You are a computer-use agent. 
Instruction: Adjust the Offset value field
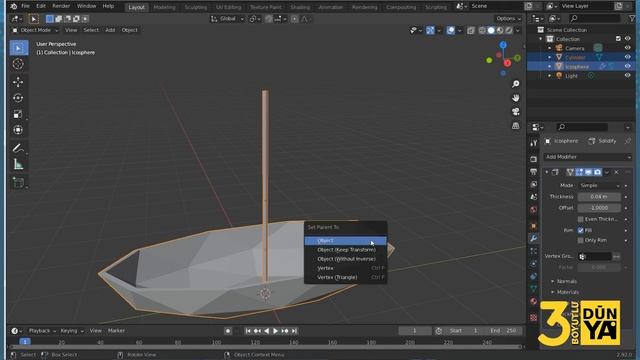[x=599, y=208]
